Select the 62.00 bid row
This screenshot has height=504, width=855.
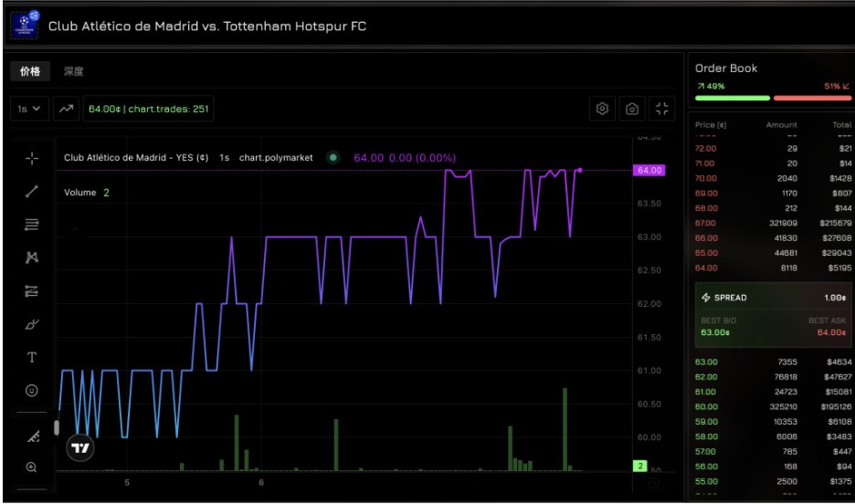773,377
